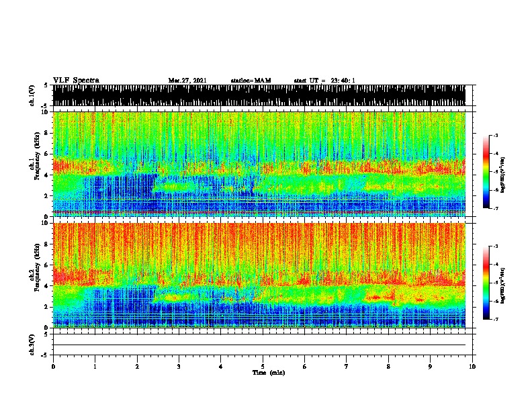This screenshot has height=411, width=532.
Task: Click the 'start UT = 23:40:1' label
Action: pyautogui.click(x=324, y=81)
